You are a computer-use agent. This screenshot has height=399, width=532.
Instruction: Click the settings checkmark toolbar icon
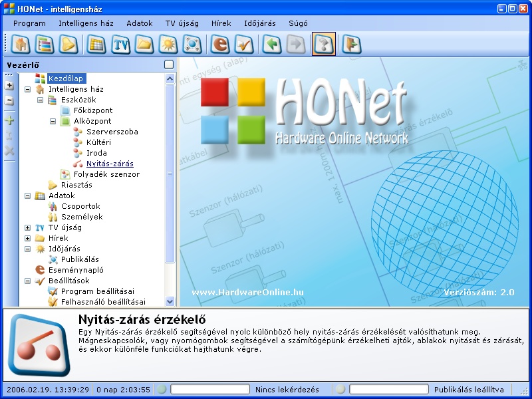[243, 44]
